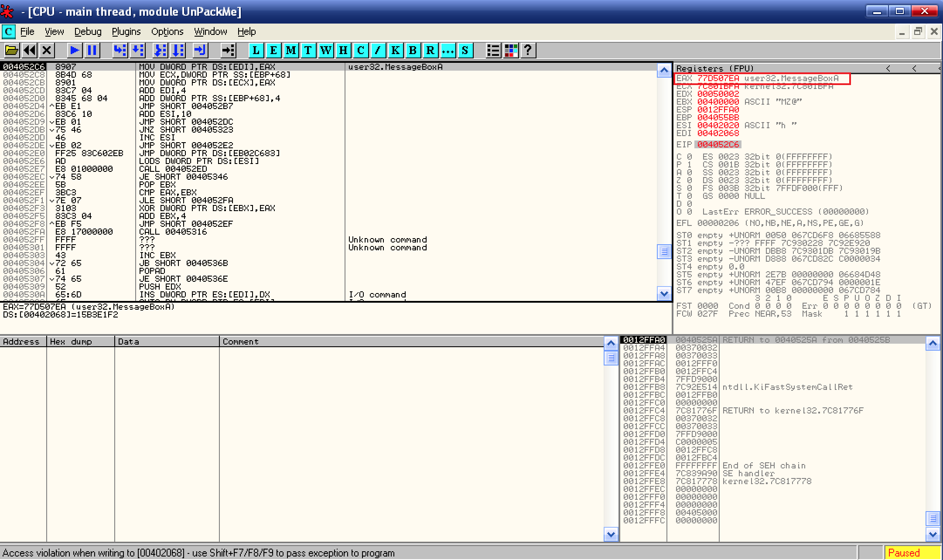The width and height of the screenshot is (943, 560).
Task: Click the dump pane scroll down arrow
Action: [611, 534]
